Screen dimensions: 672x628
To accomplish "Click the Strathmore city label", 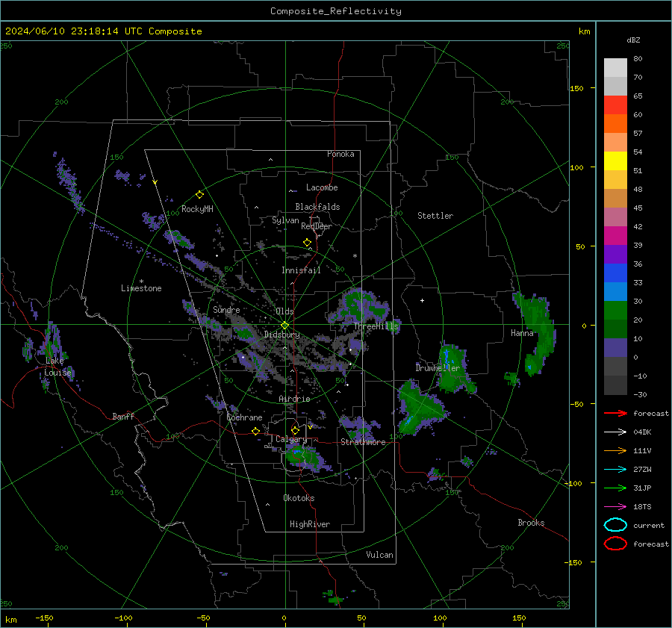I will (x=363, y=442).
